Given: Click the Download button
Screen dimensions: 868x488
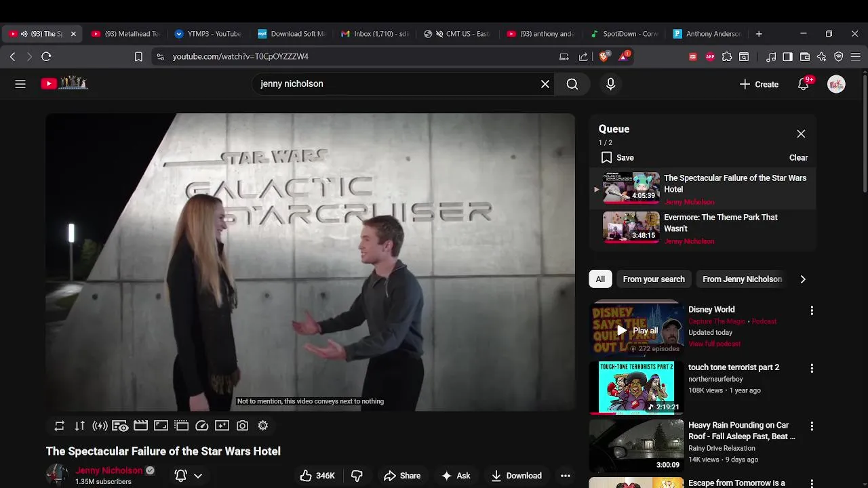Looking at the screenshot, I should [517, 476].
